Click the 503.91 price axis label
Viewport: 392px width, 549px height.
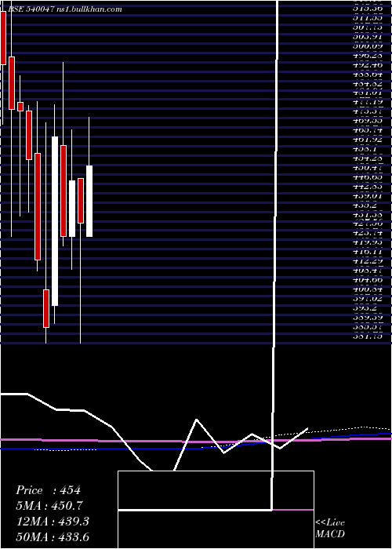(367, 36)
